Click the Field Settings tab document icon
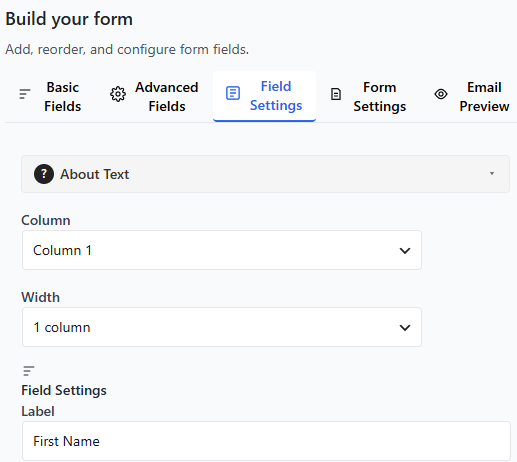Screen dimensions: 517x462 pos(233,93)
